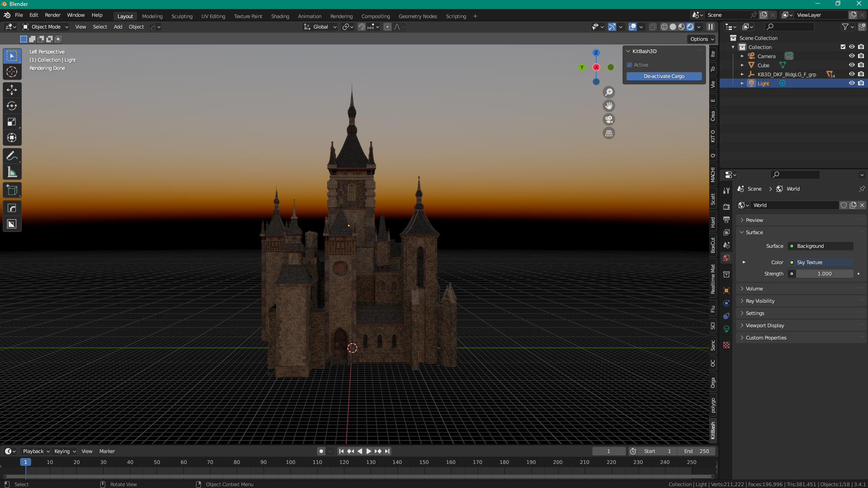This screenshot has width=868, height=488.
Task: Toggle camera view icon in viewport
Action: (609, 119)
